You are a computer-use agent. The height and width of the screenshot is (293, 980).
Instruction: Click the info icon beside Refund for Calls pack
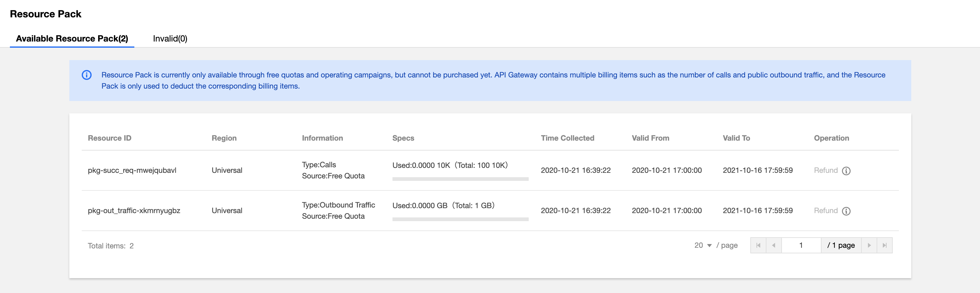click(846, 171)
